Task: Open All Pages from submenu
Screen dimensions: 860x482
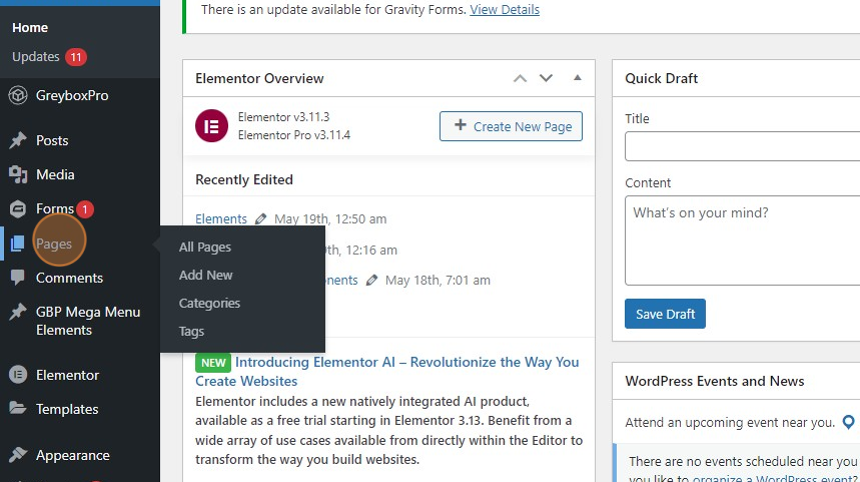Action: coord(205,247)
